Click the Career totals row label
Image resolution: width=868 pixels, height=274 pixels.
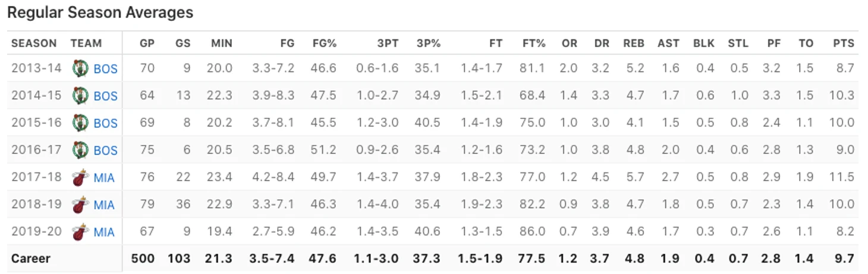point(31,259)
